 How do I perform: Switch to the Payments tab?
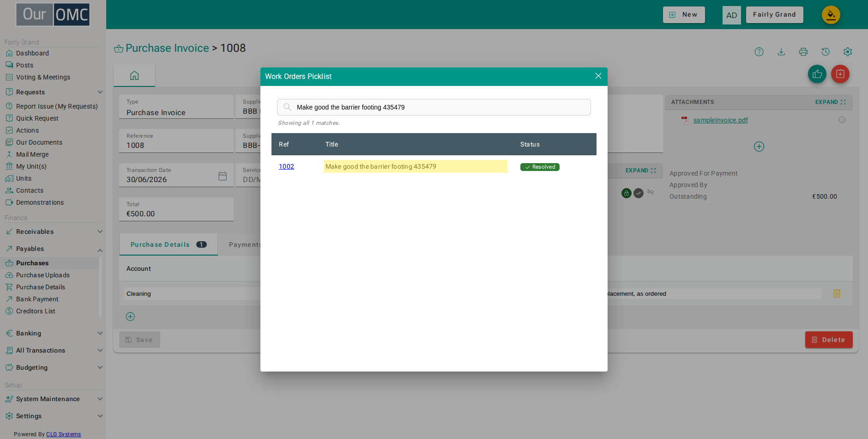[245, 244]
